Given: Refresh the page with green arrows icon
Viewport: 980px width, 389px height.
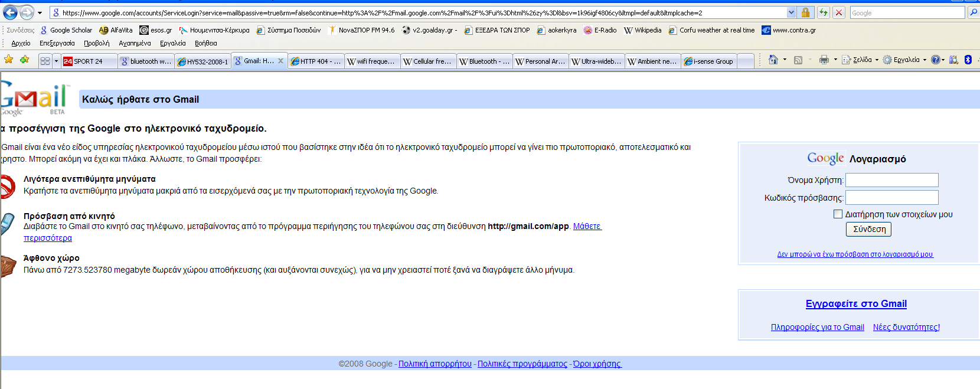Looking at the screenshot, I should pyautogui.click(x=823, y=12).
